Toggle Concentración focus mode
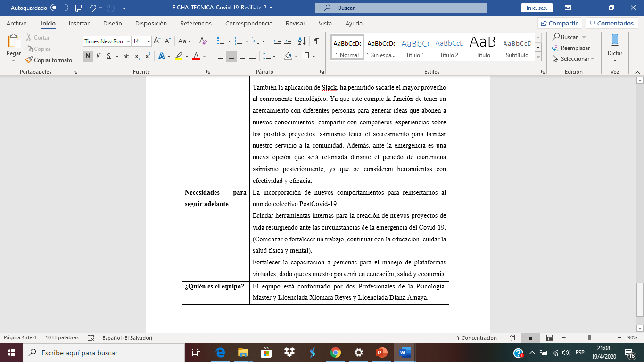644x362 pixels. pos(475,338)
